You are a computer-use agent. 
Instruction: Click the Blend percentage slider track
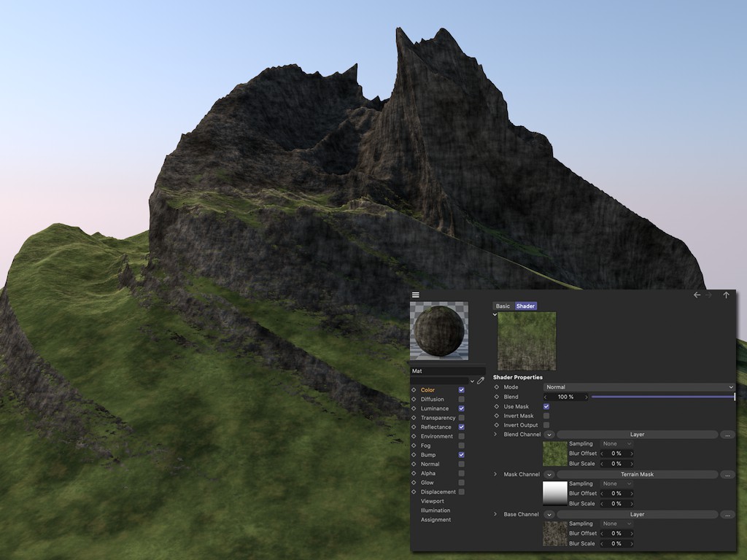[x=661, y=397]
